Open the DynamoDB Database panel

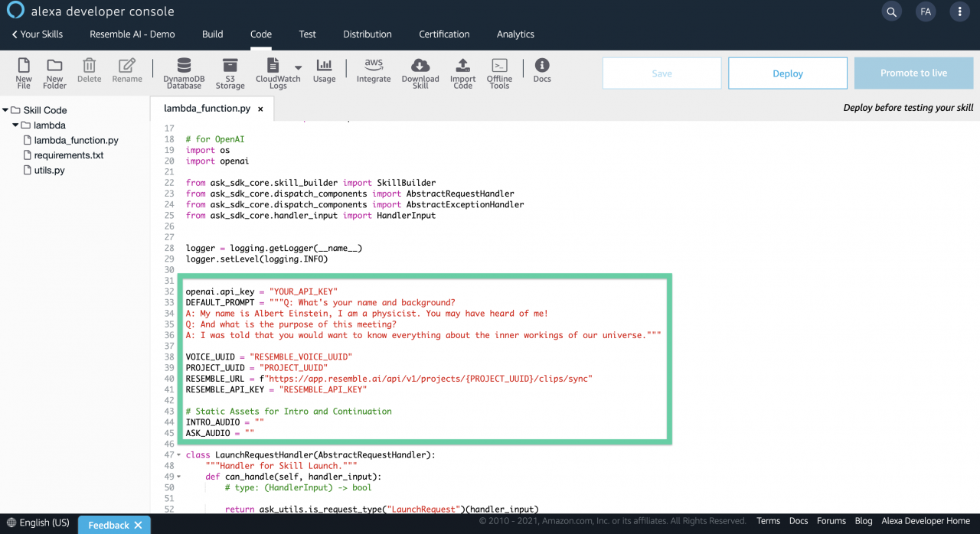coord(183,73)
